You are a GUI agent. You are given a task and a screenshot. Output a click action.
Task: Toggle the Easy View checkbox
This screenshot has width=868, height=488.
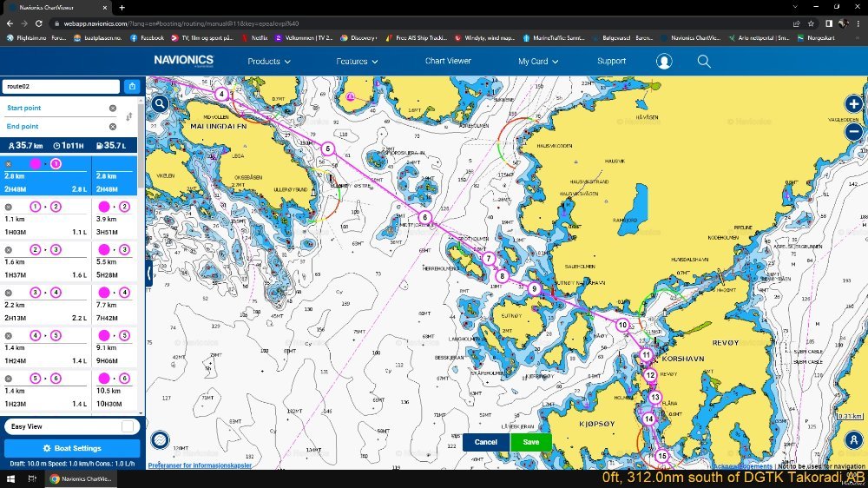click(x=128, y=426)
